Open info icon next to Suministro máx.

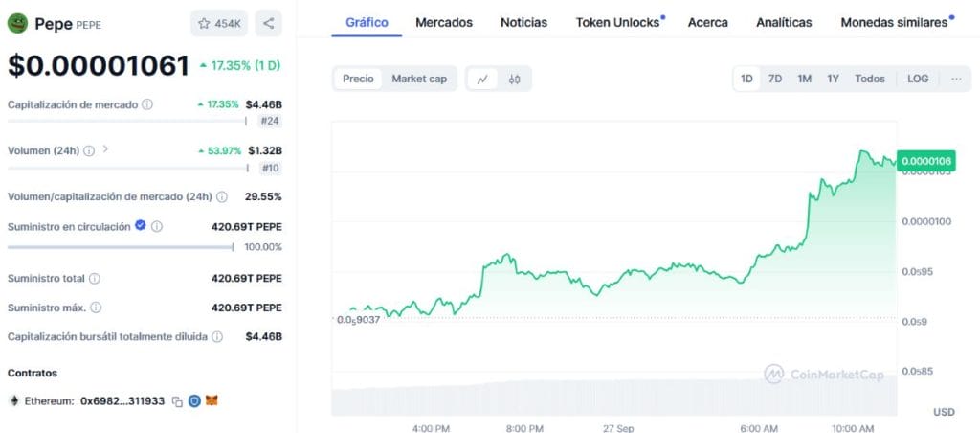[x=96, y=308]
